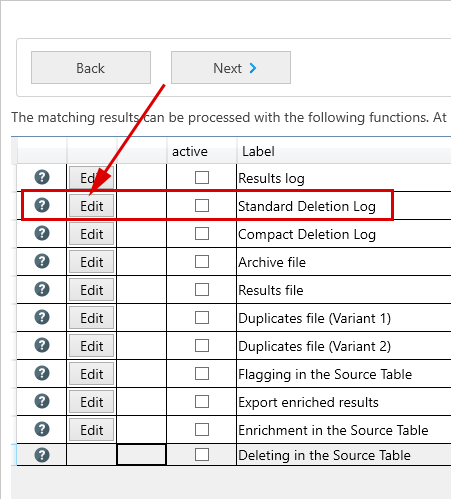Go to the Next step
The width and height of the screenshot is (451, 499).
point(231,68)
